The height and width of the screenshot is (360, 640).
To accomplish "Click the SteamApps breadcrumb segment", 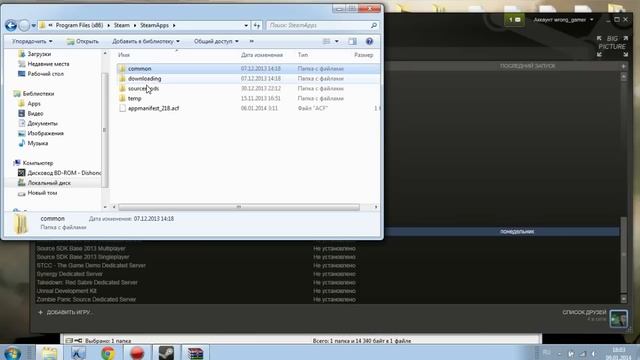I will click(x=154, y=25).
